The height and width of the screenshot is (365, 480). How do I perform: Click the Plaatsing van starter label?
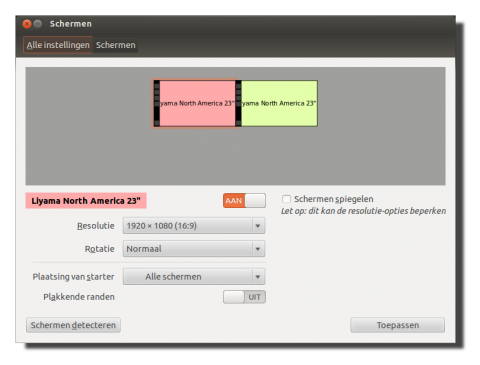(x=73, y=277)
